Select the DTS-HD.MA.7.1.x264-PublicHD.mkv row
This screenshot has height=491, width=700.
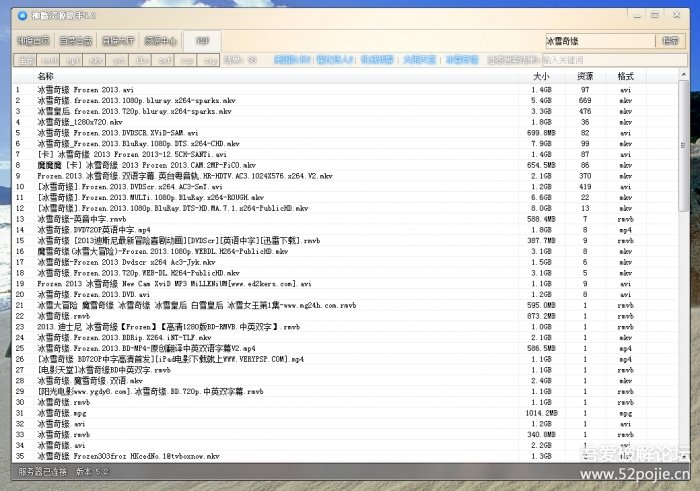(x=345, y=208)
